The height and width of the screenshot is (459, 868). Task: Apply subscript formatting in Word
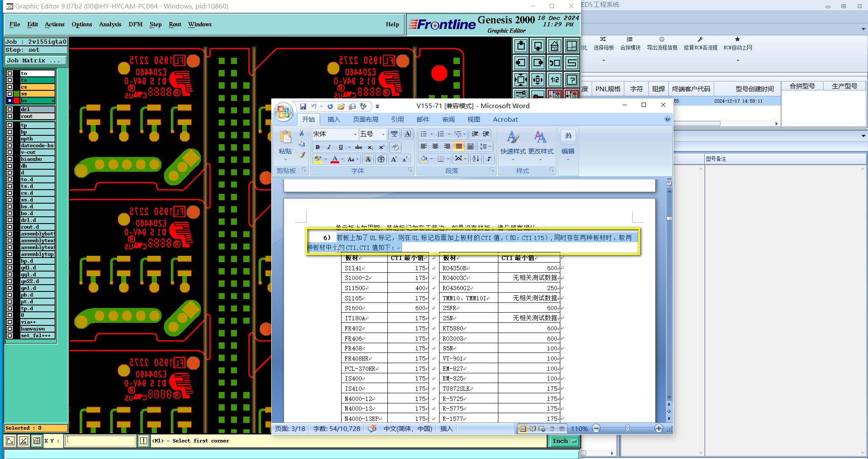coord(370,147)
